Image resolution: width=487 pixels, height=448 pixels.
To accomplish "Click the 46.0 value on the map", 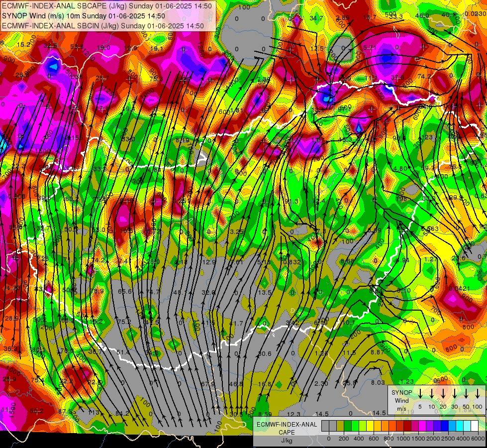I will [x=422, y=16].
